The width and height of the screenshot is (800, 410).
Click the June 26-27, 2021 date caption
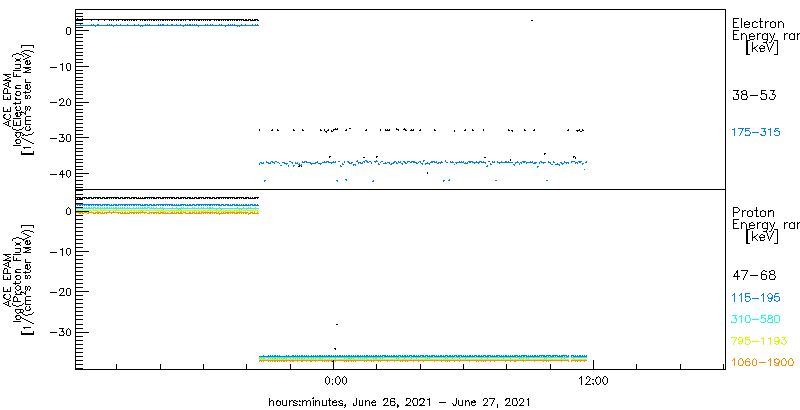[x=399, y=402]
